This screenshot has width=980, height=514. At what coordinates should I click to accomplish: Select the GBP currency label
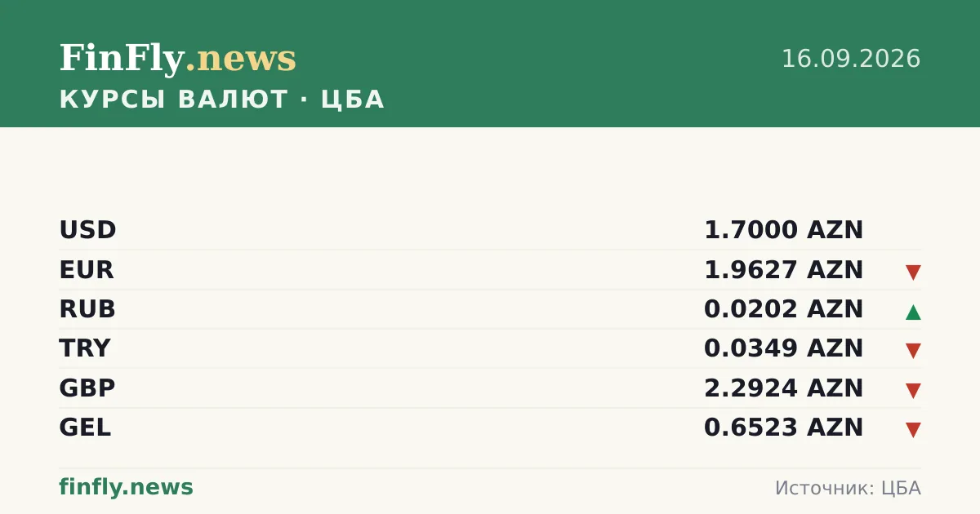click(x=87, y=388)
